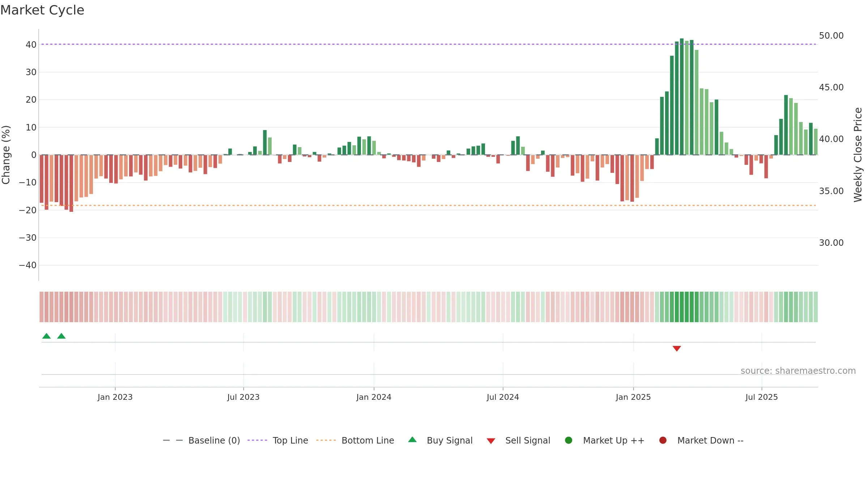
Task: Click the 50.00 price axis label
Action: tap(831, 36)
